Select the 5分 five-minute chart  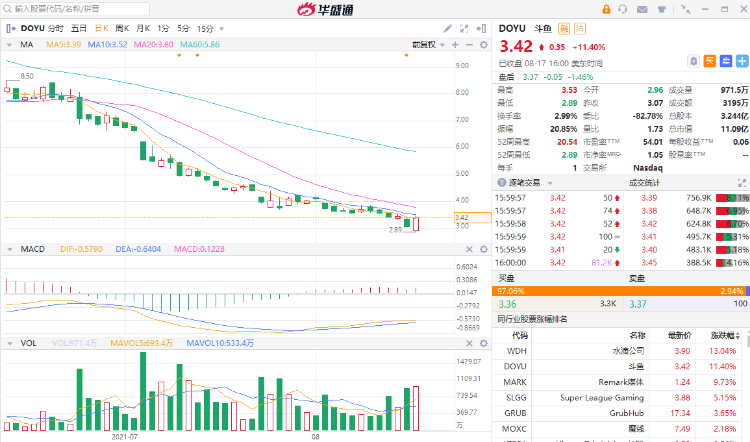(x=183, y=29)
